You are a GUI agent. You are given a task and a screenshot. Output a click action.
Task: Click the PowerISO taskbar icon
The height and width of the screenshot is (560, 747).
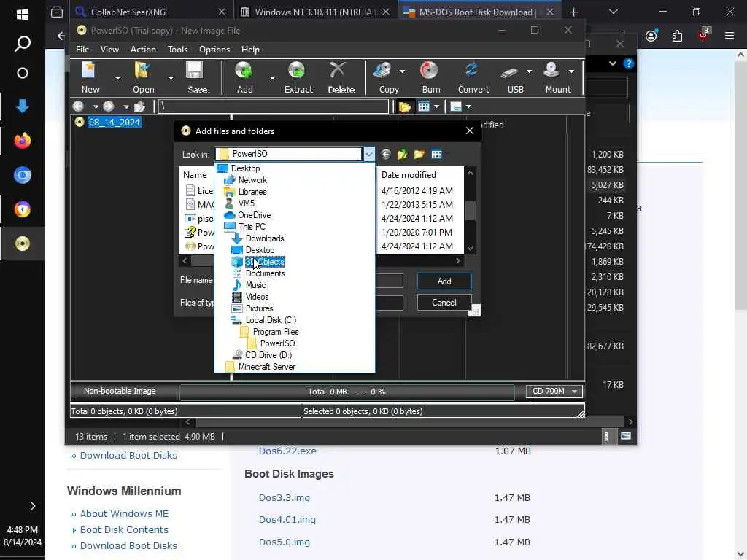click(23, 244)
